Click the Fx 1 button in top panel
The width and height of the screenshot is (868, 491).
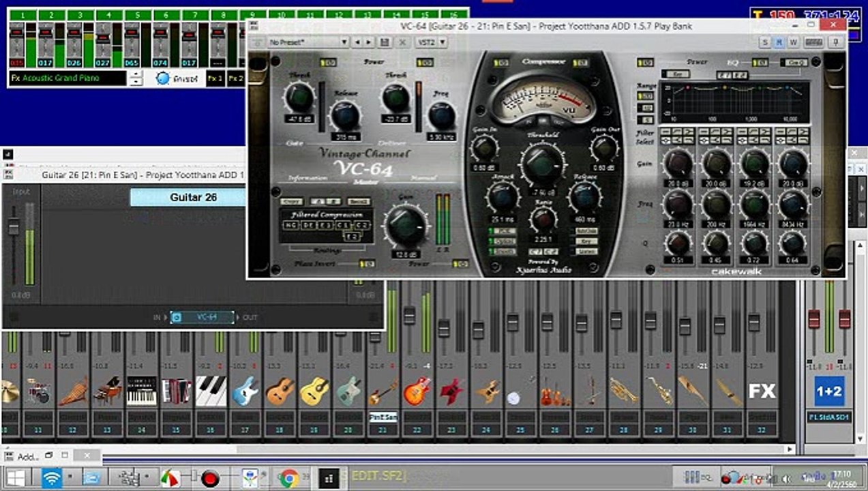click(x=215, y=78)
